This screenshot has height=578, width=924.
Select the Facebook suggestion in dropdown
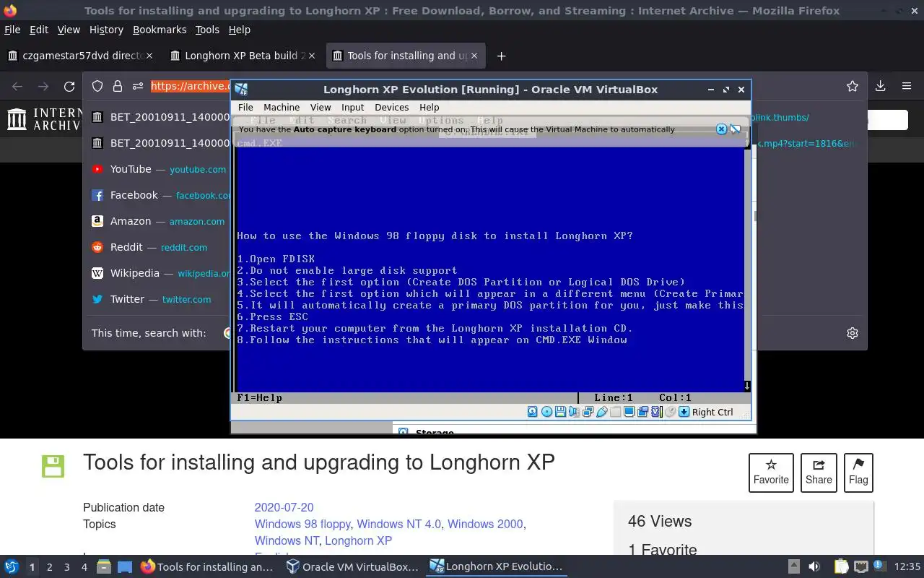[159, 195]
